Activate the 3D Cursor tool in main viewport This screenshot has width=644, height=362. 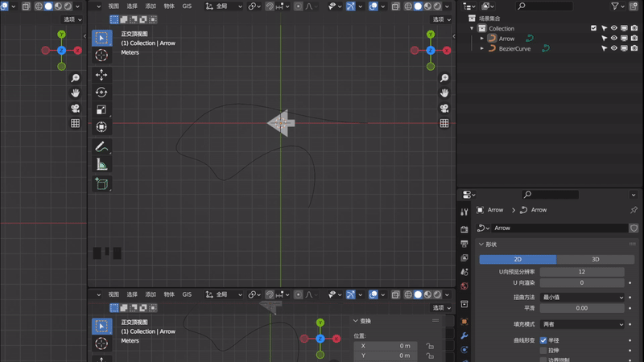[101, 55]
